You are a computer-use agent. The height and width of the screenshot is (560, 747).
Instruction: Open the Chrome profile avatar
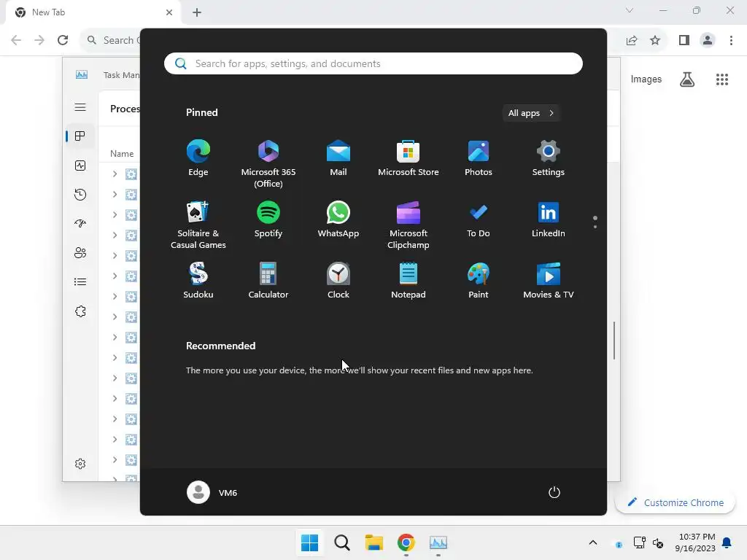tap(708, 40)
